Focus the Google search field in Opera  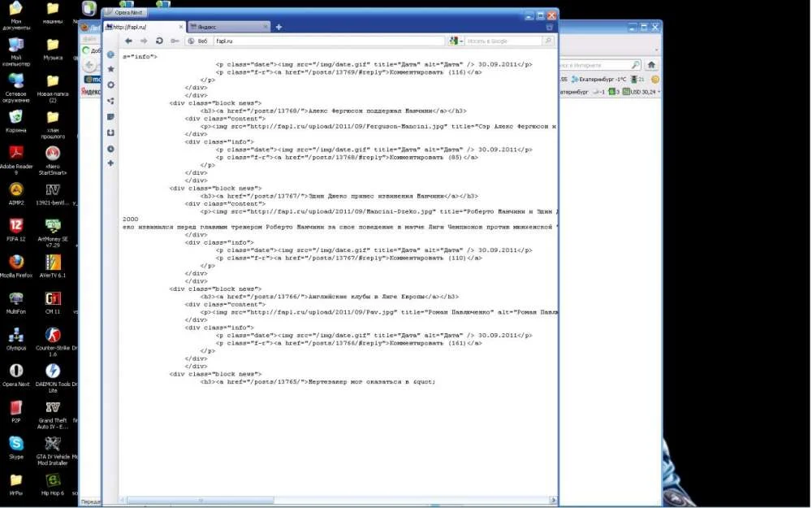[503, 41]
